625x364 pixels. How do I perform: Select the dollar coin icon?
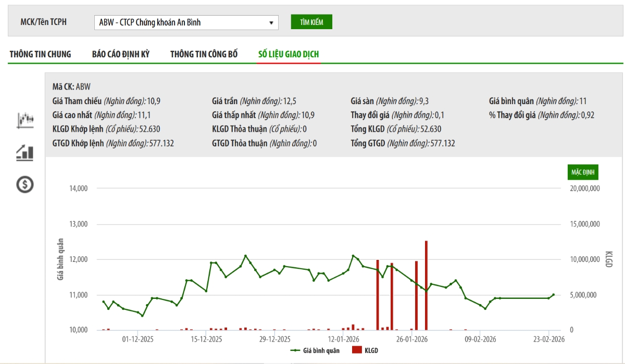click(x=25, y=184)
